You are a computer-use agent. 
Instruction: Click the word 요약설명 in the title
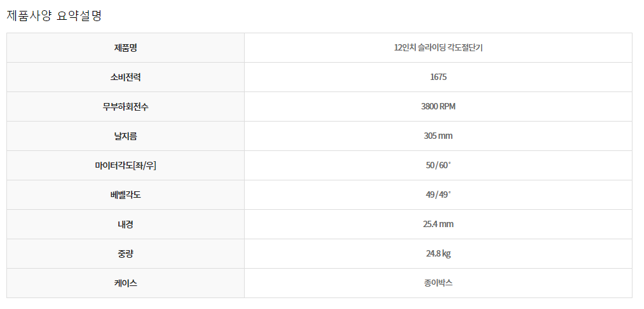click(x=80, y=16)
